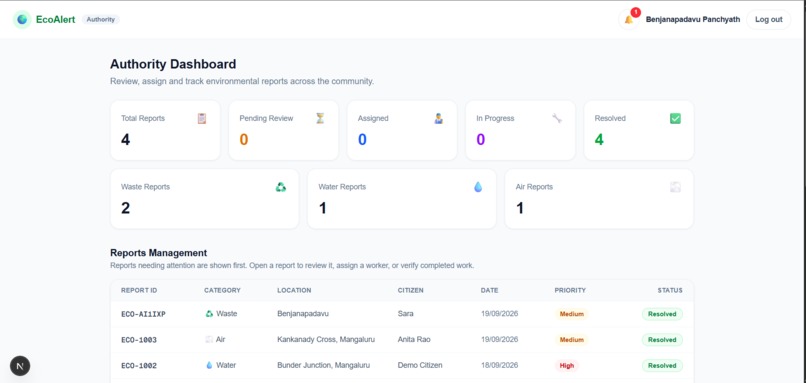Click the hourglass icon on Pending Review card
806x383 pixels.
click(x=320, y=119)
